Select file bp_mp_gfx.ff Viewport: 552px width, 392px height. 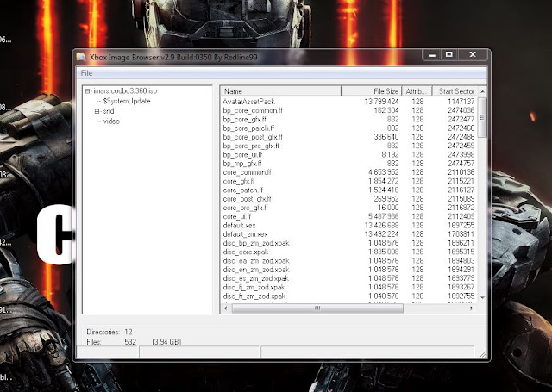click(x=242, y=164)
